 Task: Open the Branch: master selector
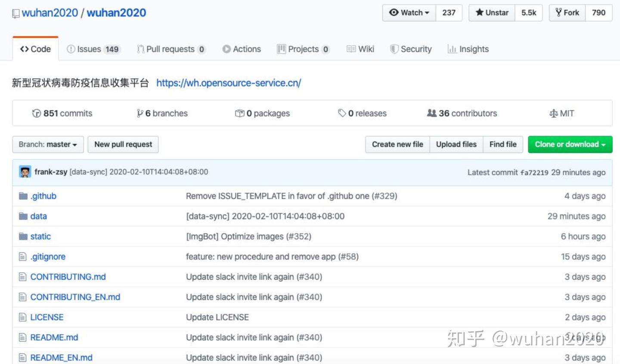pos(47,144)
